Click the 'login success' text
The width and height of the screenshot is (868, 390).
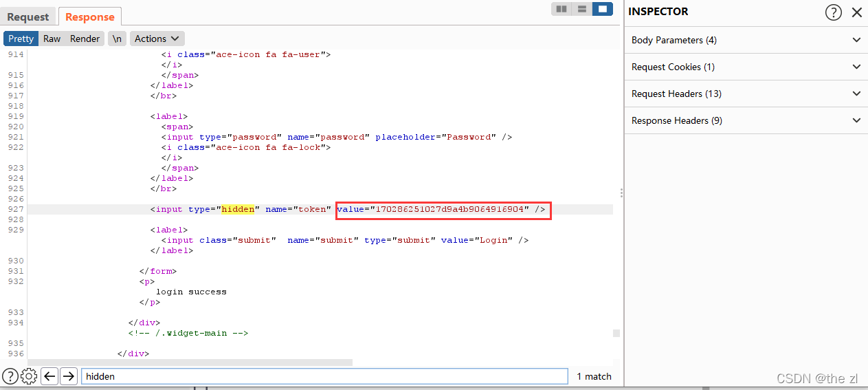click(x=191, y=292)
